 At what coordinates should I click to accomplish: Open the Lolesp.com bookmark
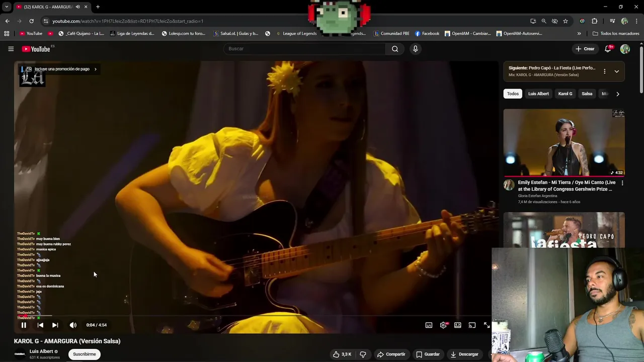coord(184,34)
